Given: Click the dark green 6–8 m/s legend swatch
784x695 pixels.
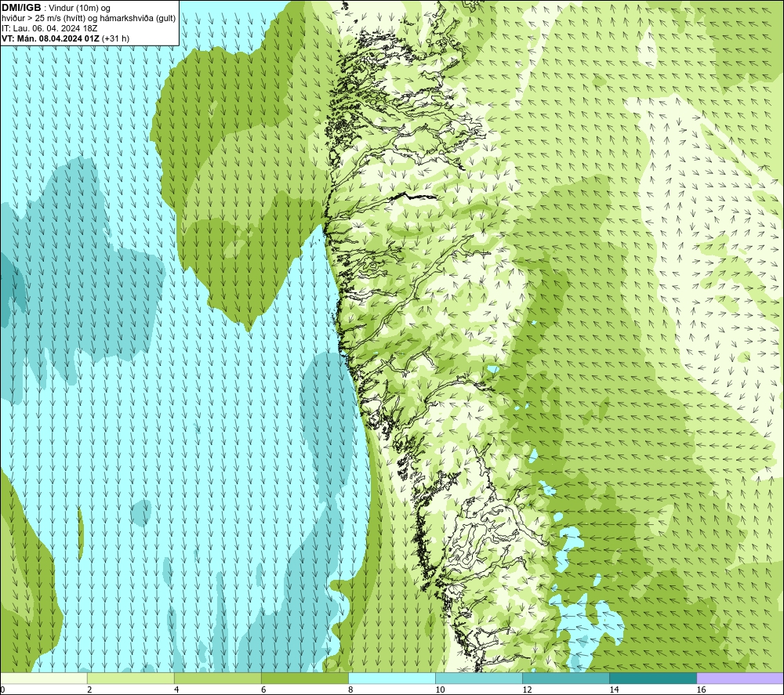Looking at the screenshot, I should 305,679.
